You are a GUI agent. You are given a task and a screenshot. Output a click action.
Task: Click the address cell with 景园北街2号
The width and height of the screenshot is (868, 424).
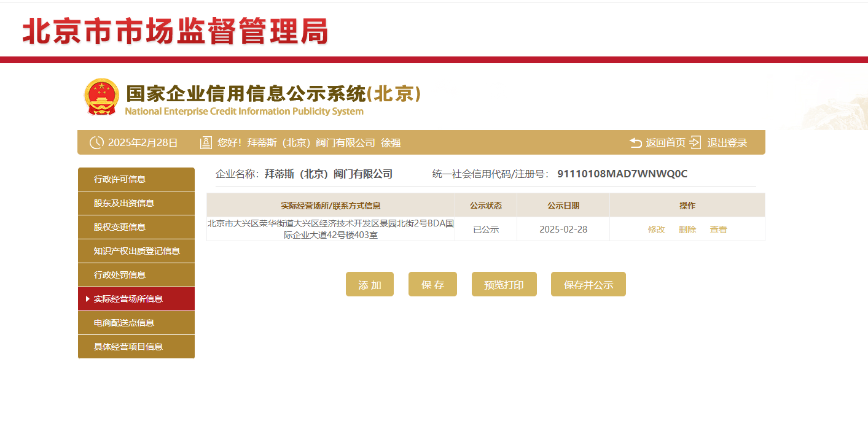click(330, 229)
